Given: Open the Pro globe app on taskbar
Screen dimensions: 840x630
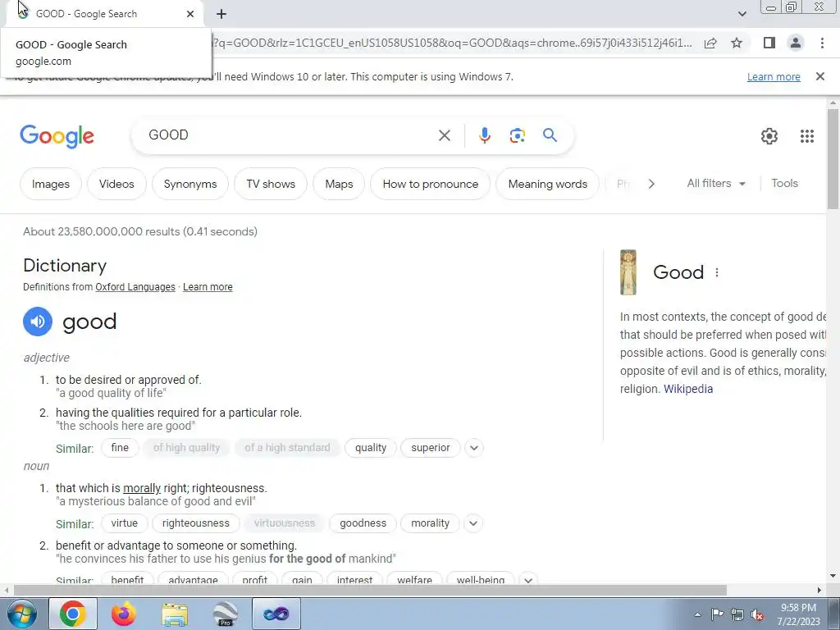Looking at the screenshot, I should 226,614.
